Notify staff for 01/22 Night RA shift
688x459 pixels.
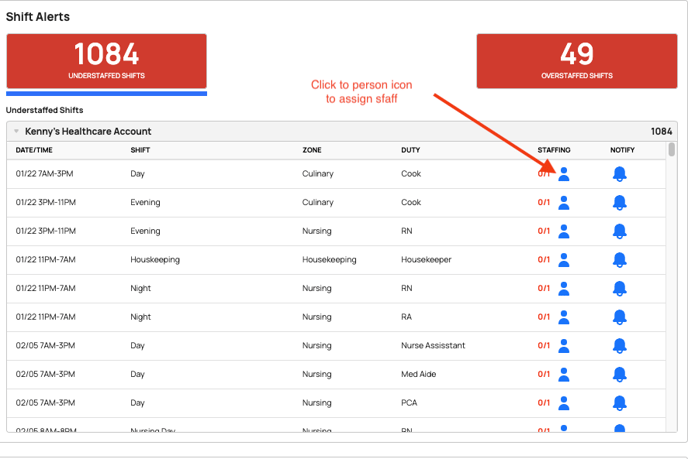click(620, 317)
